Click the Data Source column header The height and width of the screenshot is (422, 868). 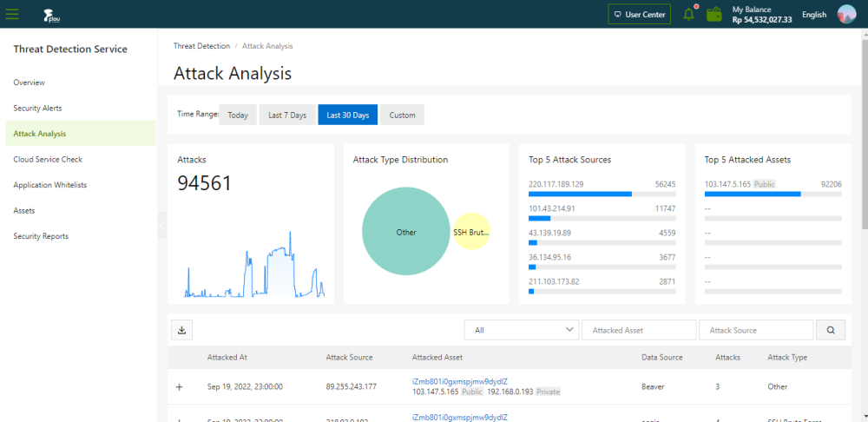coord(662,357)
